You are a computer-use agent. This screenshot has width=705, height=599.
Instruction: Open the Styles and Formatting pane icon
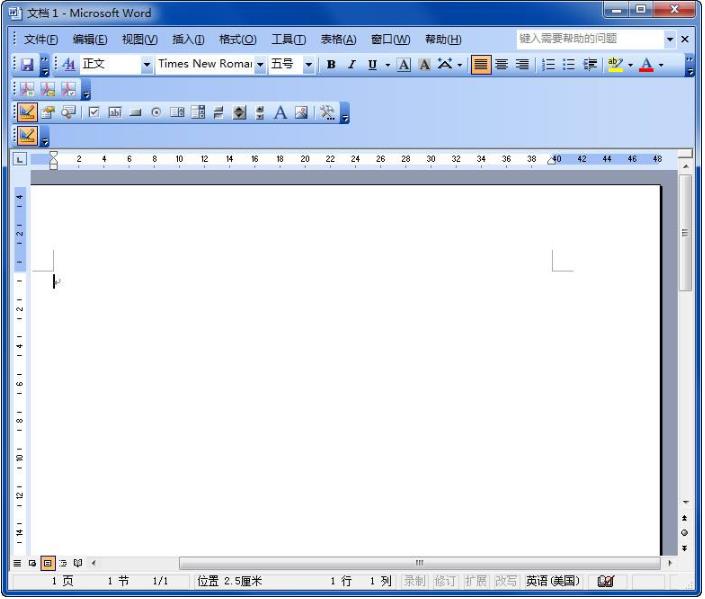tap(69, 65)
